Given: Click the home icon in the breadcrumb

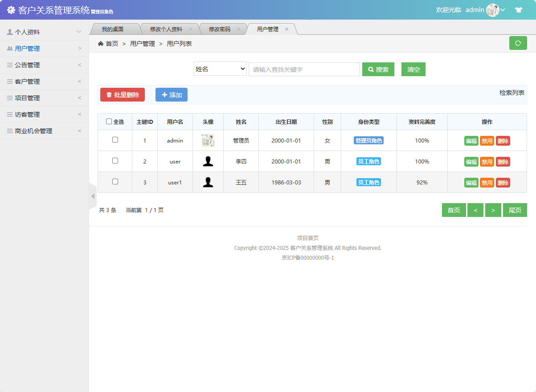Looking at the screenshot, I should [100, 43].
